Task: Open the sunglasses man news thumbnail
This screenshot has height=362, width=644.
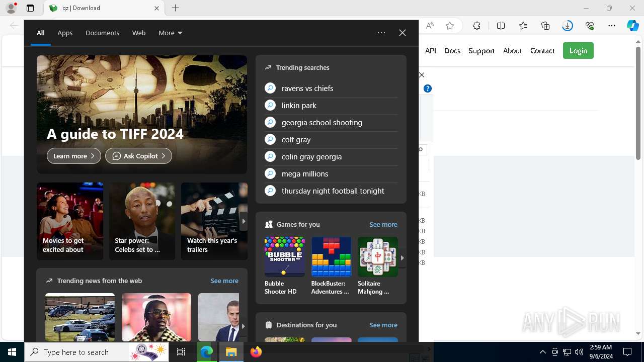Action: pos(156,317)
